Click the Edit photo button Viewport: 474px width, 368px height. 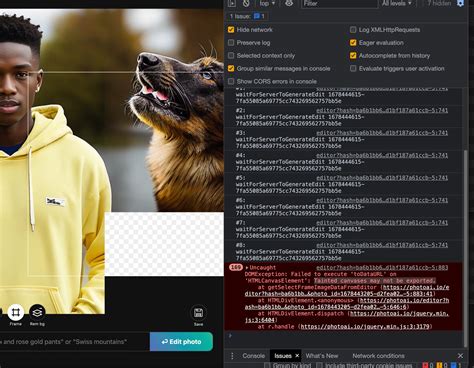coord(181,342)
